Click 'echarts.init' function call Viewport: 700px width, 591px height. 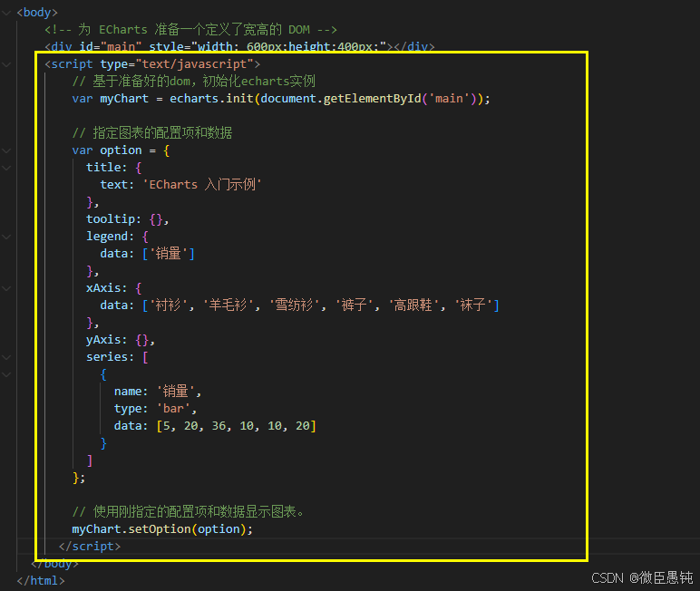point(211,99)
